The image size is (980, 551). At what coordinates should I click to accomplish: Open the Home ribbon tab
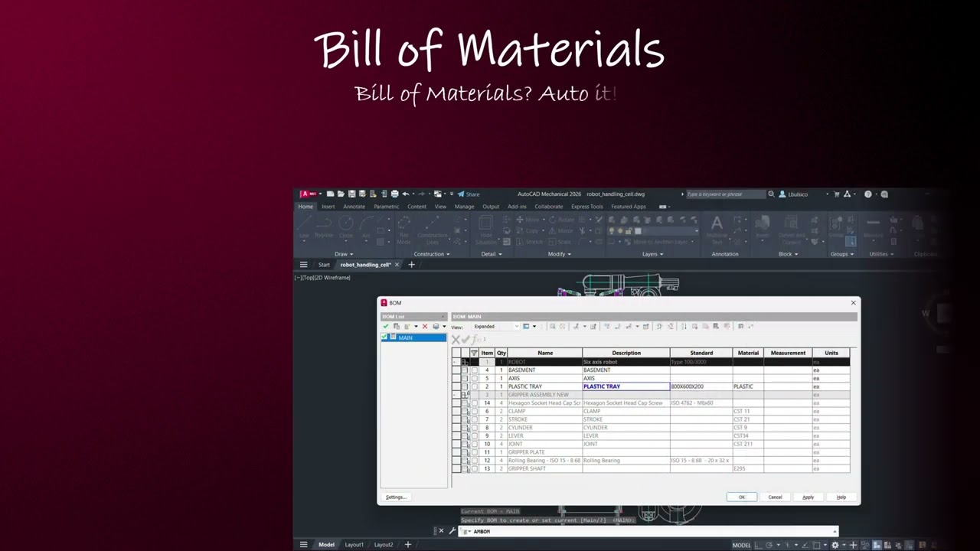305,207
